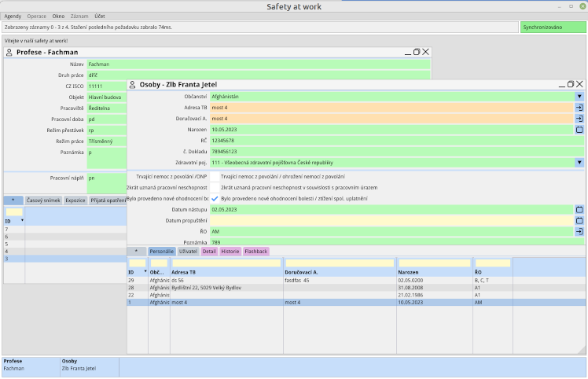588x379 pixels.
Task: Sort by ŘO column header
Action: (x=478, y=272)
